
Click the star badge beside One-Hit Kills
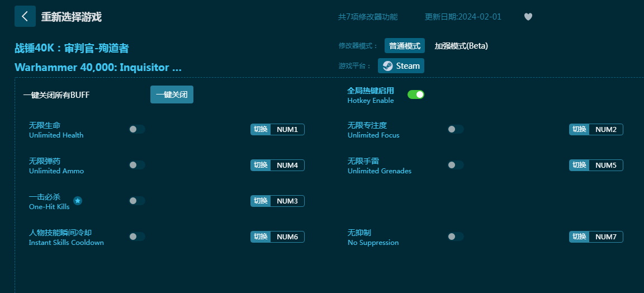click(78, 201)
